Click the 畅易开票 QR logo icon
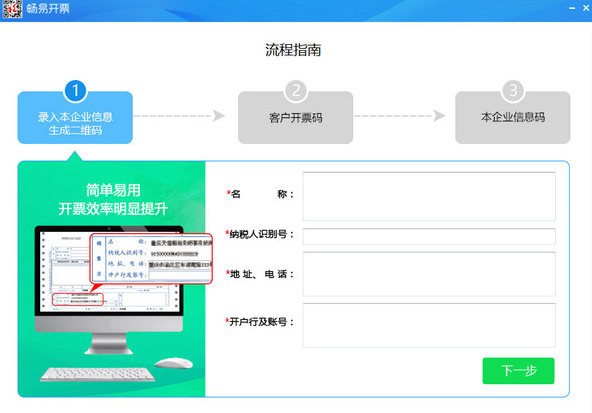Screen dimensions: 592x413 (x=12, y=9)
